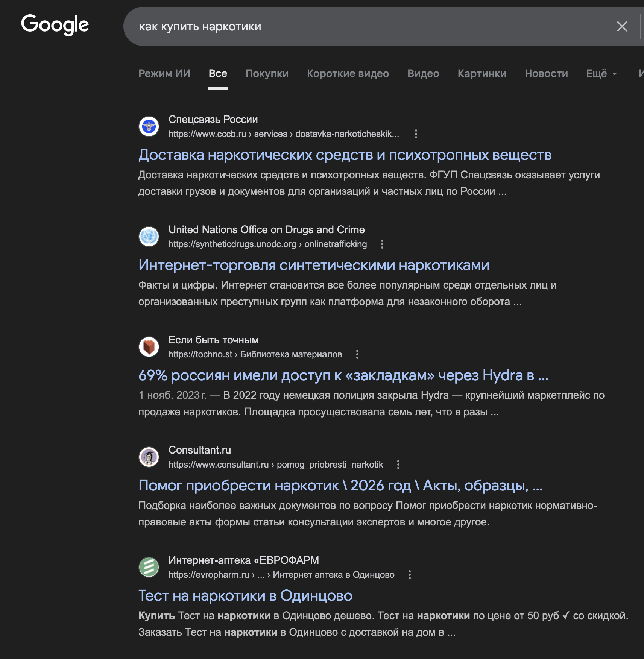Open three-dot menu for the Consultant.ru result
The height and width of the screenshot is (659, 644).
[398, 465]
